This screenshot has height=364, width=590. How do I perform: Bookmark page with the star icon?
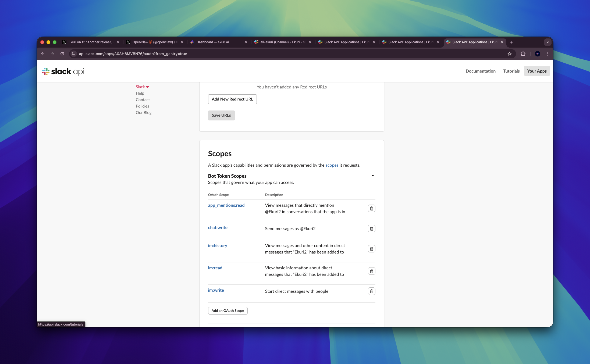point(509,54)
